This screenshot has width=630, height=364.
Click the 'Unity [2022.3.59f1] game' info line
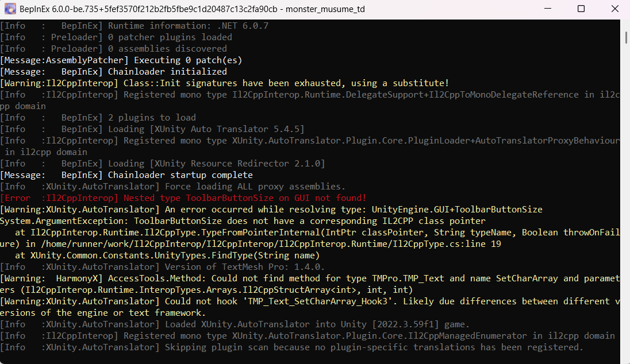click(235, 324)
